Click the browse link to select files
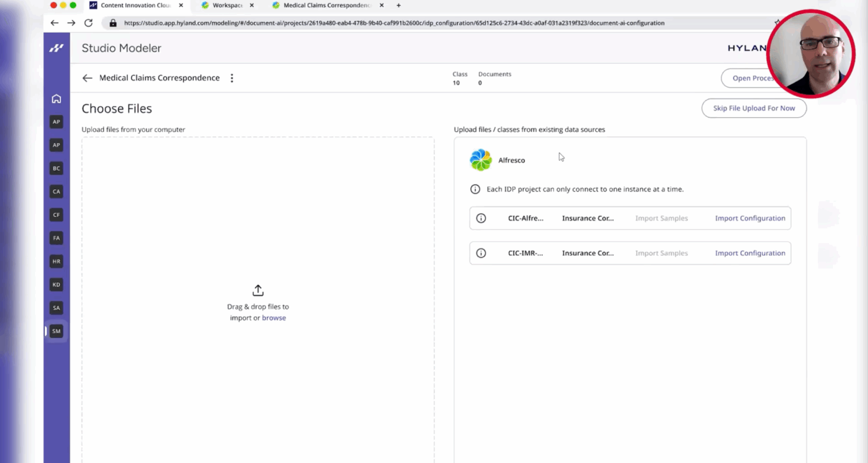 274,318
